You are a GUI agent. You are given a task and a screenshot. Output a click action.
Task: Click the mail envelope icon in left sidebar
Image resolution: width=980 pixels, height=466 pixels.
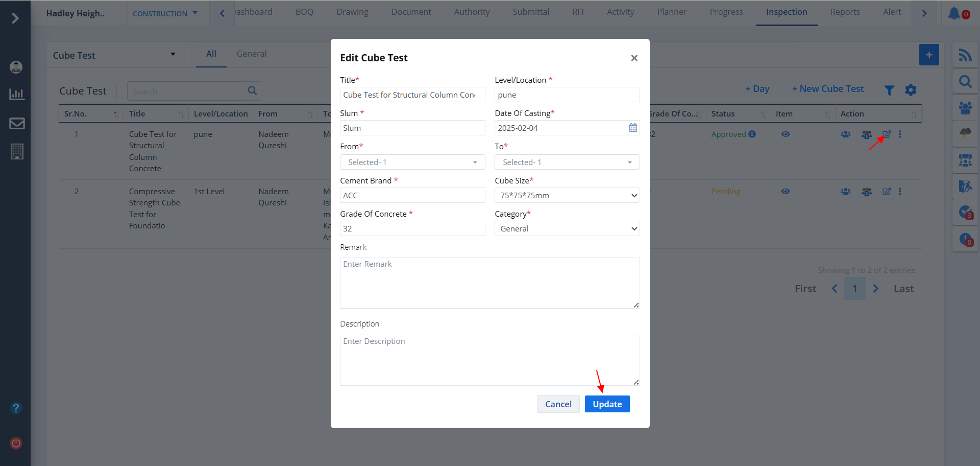(x=17, y=123)
